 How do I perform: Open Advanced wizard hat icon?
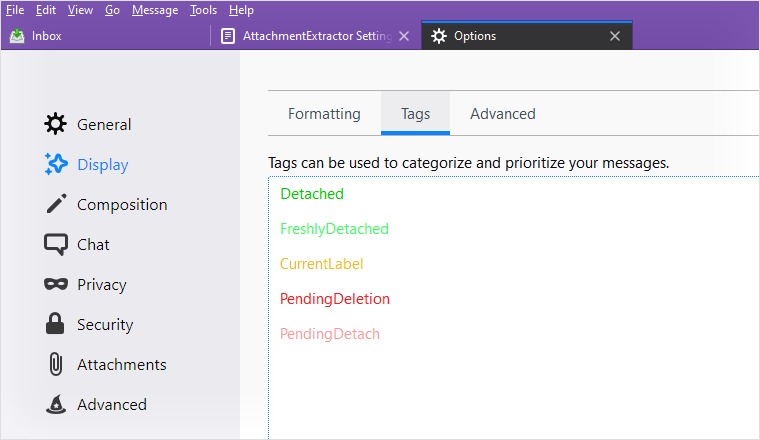pos(56,404)
